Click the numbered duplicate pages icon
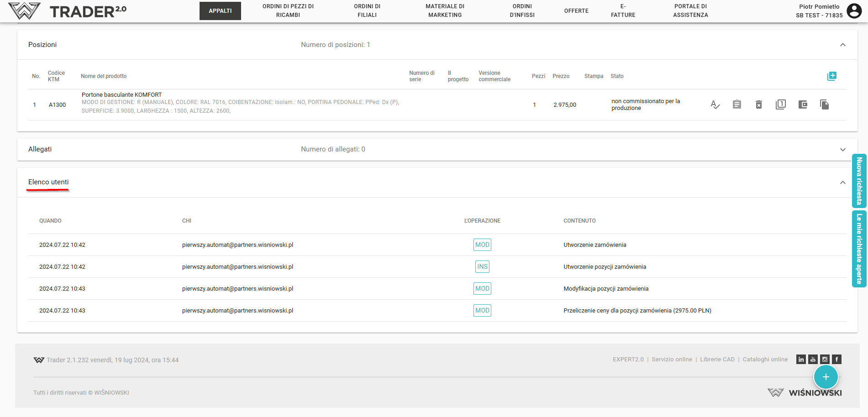The width and height of the screenshot is (868, 417). (780, 105)
